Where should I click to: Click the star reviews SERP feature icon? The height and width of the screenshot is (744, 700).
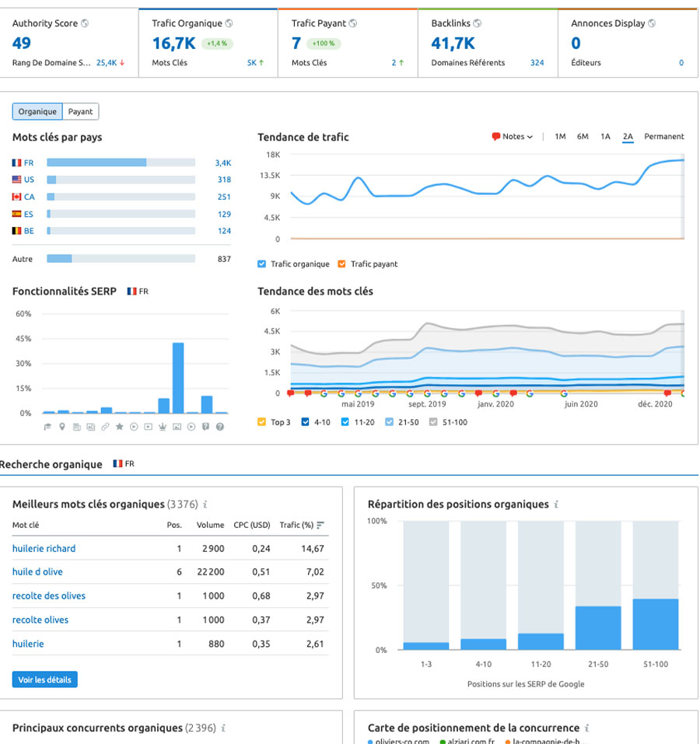point(119,427)
